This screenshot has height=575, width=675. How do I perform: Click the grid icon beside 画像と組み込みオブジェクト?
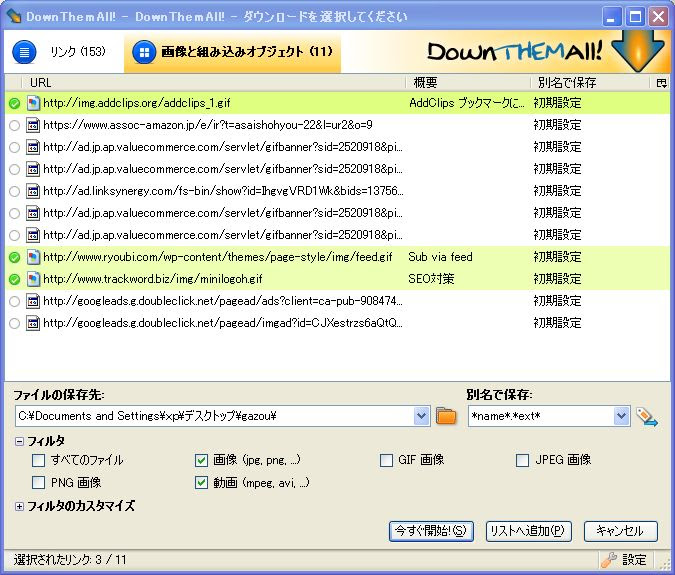click(x=144, y=52)
